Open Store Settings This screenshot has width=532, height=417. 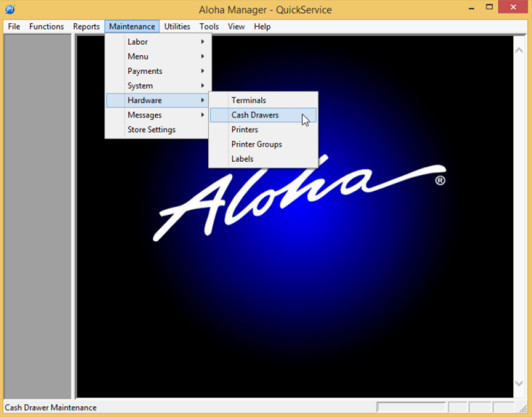pos(158,130)
